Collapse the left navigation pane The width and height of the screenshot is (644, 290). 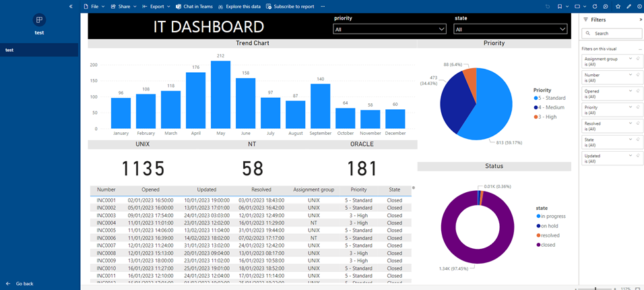tap(71, 6)
